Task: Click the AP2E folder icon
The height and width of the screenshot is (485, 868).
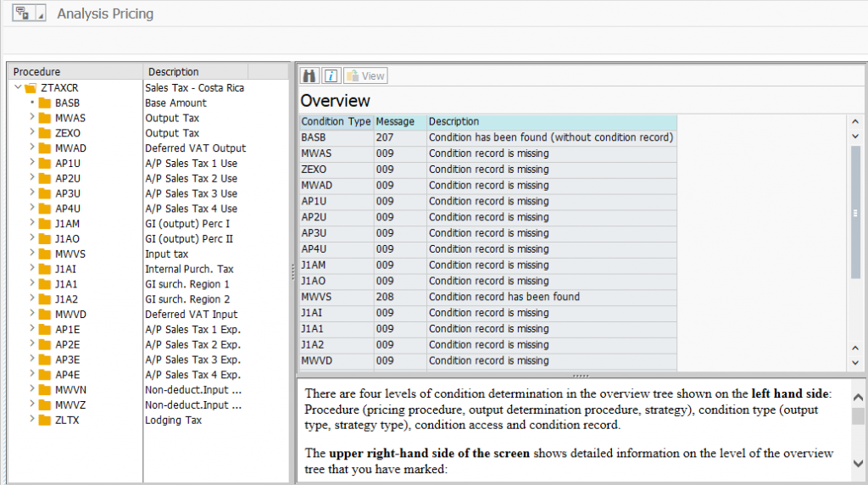Action: (45, 344)
